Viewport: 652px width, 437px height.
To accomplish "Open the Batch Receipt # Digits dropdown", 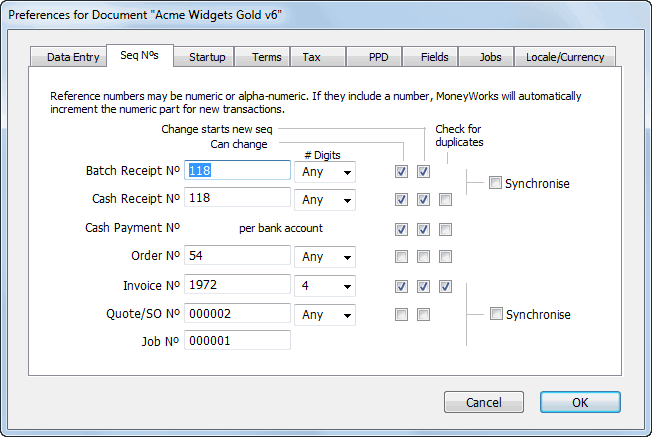I will click(x=325, y=172).
